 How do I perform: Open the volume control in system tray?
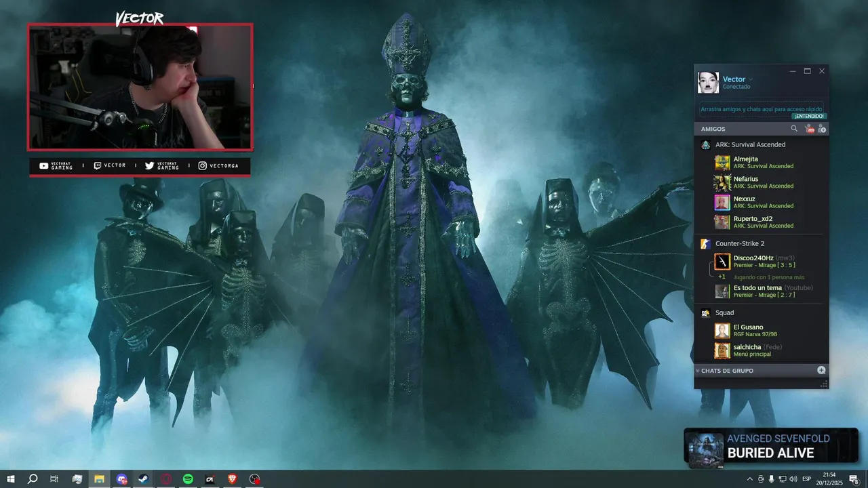(x=793, y=479)
